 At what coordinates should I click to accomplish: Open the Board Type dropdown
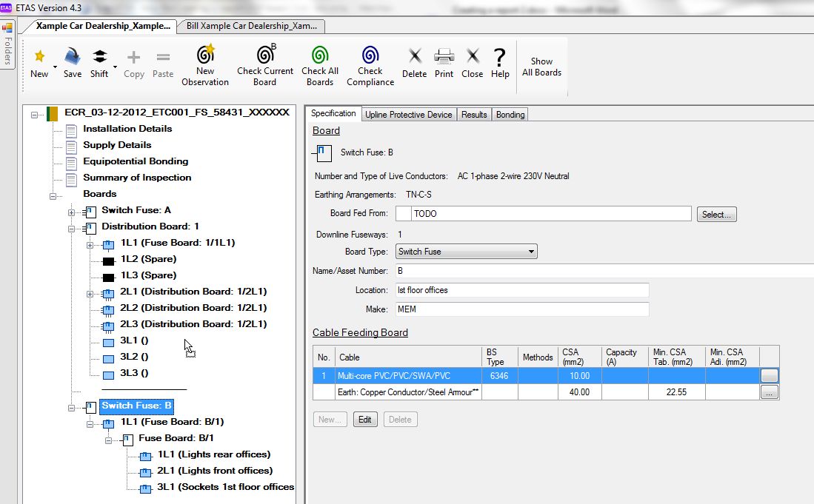tap(466, 252)
